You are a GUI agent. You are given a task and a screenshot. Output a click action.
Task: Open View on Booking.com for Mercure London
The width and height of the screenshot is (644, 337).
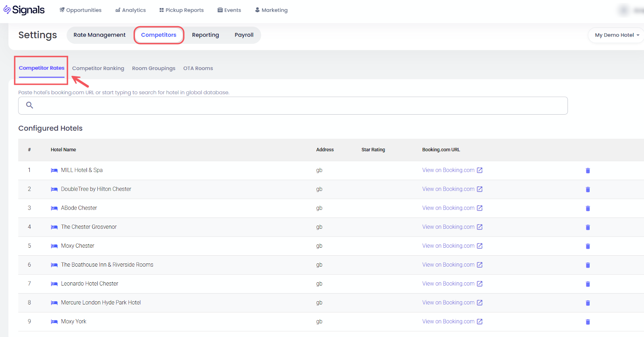448,303
